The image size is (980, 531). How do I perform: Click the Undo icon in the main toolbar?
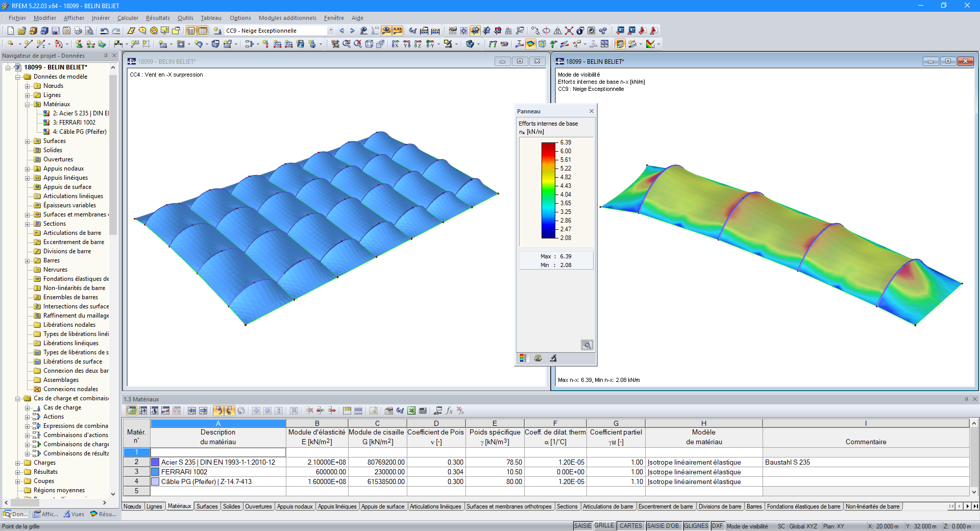click(105, 31)
